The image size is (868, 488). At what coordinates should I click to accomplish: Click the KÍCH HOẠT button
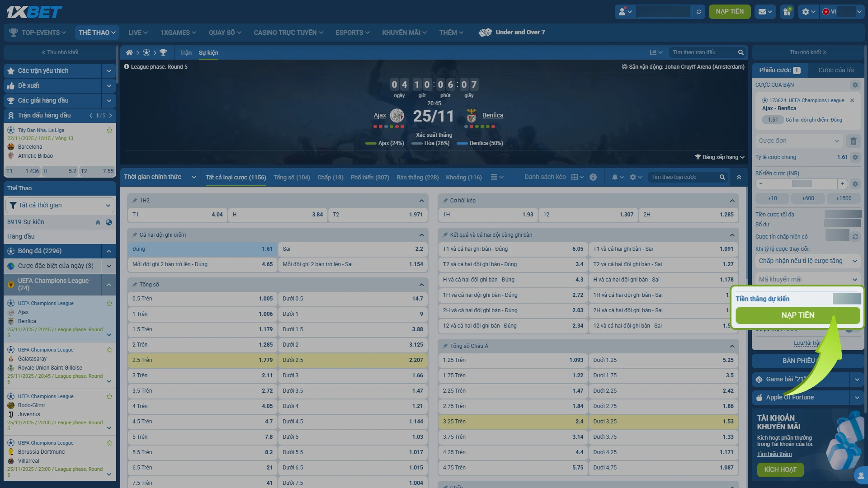tap(780, 470)
